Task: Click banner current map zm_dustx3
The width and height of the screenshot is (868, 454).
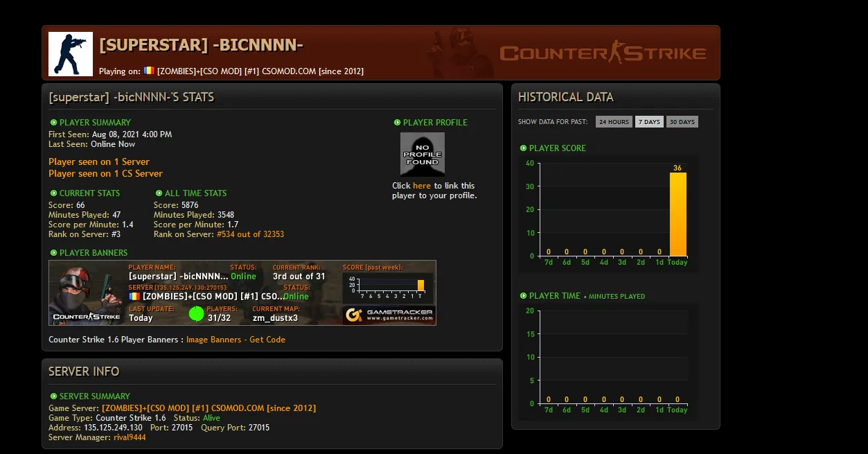Action: [275, 318]
